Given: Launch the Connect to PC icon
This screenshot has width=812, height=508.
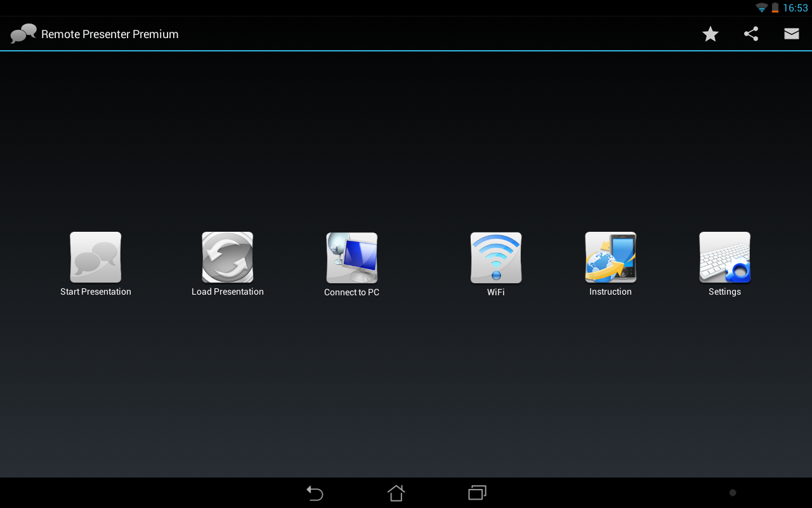Looking at the screenshot, I should pyautogui.click(x=352, y=257).
